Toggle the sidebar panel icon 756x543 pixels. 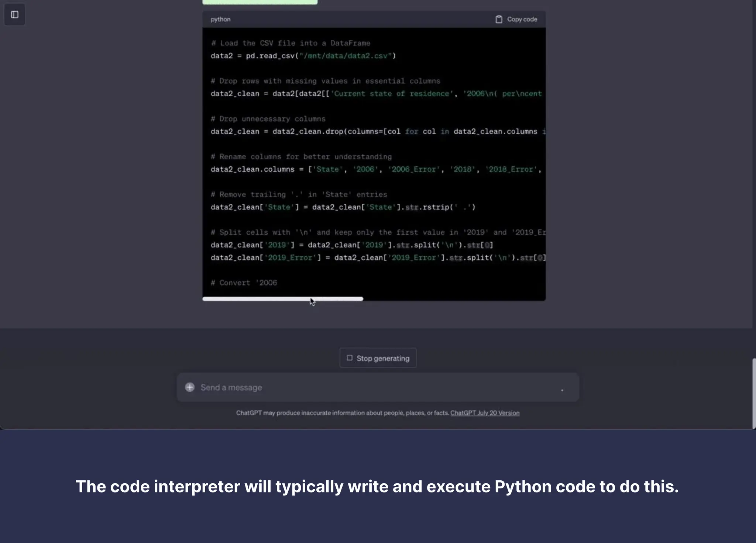(15, 15)
